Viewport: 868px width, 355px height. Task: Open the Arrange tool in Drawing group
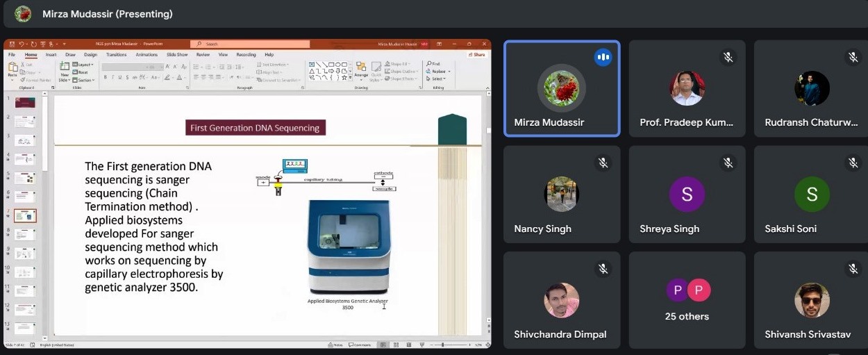(x=360, y=69)
